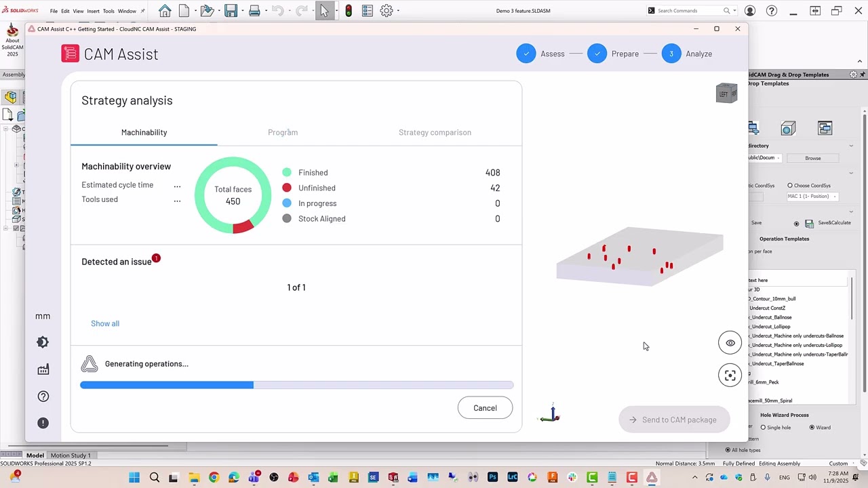Open the SolidWorks Home icon
The image size is (868, 488).
pos(165,11)
